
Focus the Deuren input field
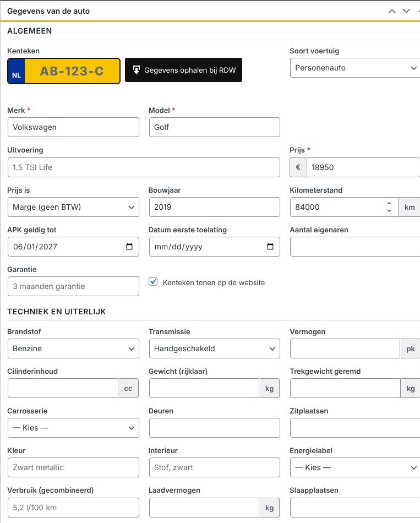pyautogui.click(x=215, y=428)
